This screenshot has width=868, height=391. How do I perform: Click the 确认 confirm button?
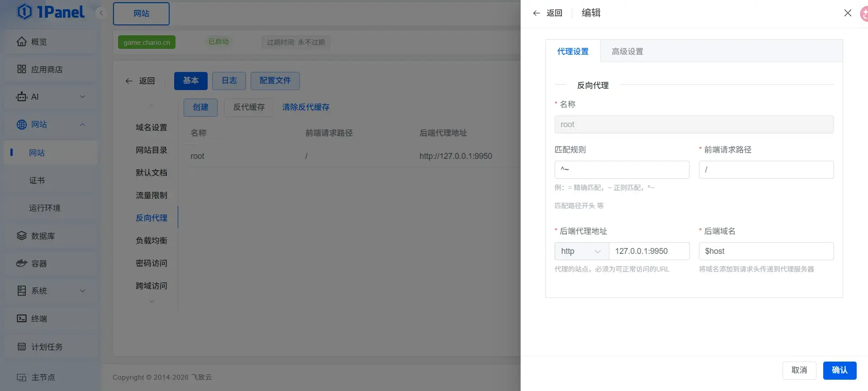point(840,370)
